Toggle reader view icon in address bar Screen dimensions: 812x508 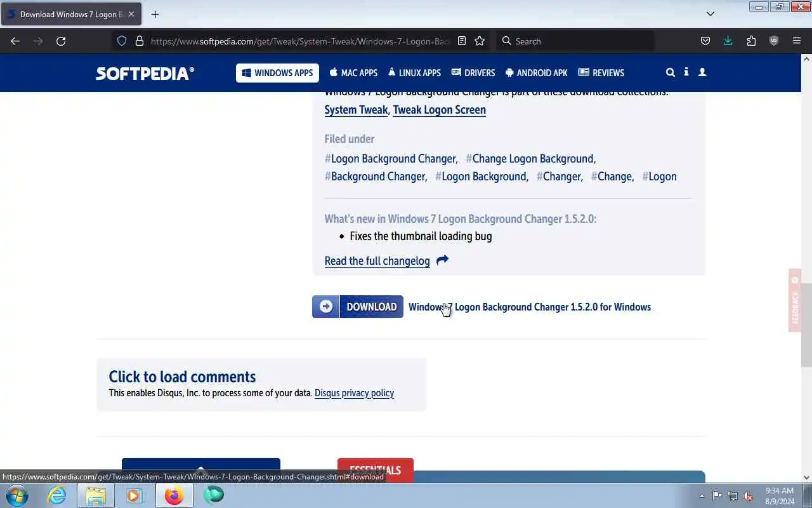(462, 41)
